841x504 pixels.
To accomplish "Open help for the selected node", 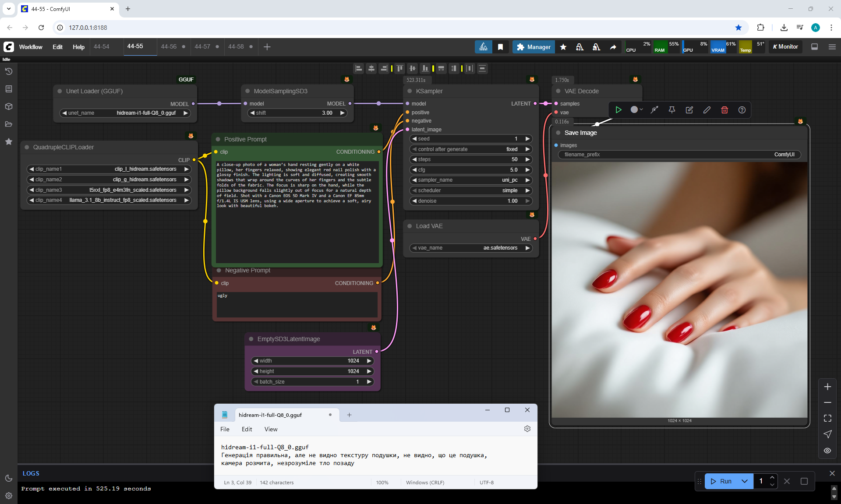I will 742,110.
